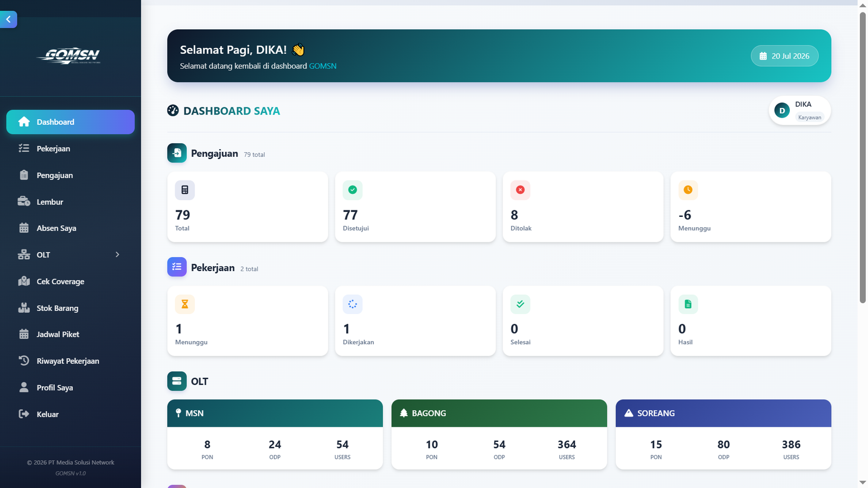Open Stok Barang menu item
Image resolution: width=868 pixels, height=488 pixels.
click(71, 308)
